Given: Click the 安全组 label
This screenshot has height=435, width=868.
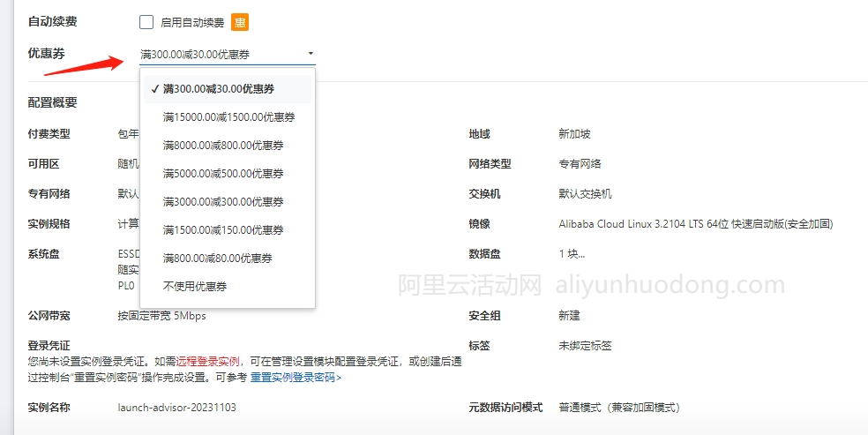Looking at the screenshot, I should tap(484, 316).
